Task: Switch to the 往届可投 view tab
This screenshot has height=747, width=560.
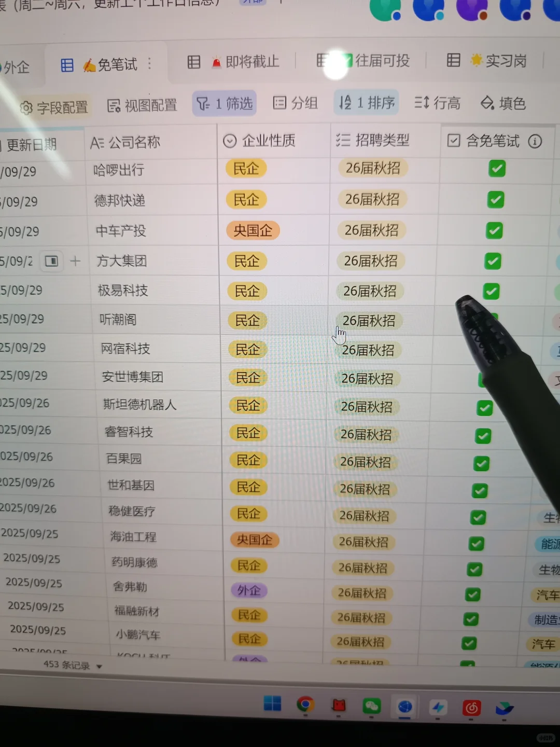Action: (x=363, y=61)
